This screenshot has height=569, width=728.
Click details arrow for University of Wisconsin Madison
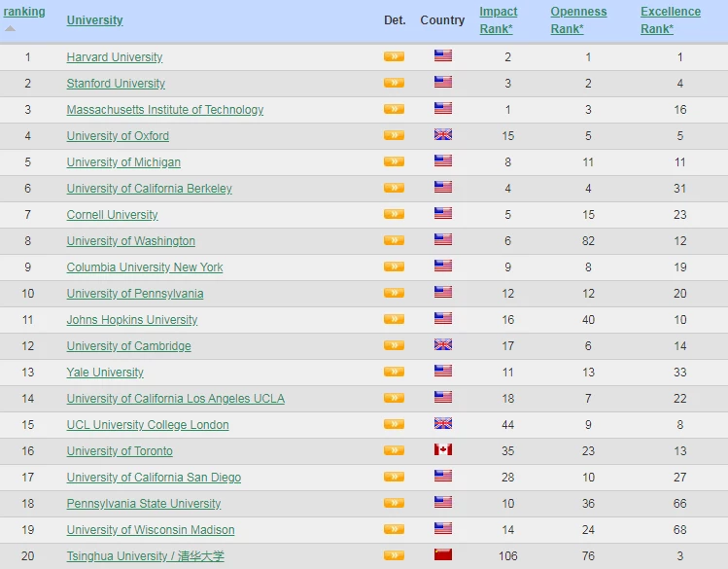pos(394,529)
